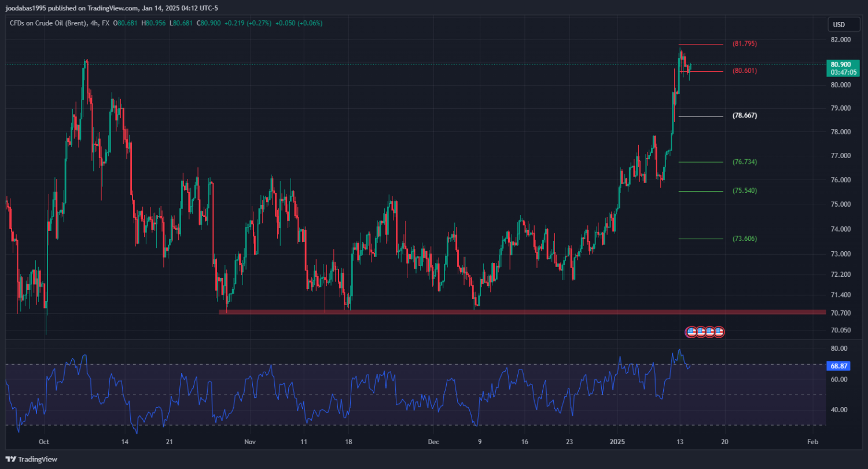Select the green line labeled 75.540
Screen dimensions: 868x469
pos(701,191)
